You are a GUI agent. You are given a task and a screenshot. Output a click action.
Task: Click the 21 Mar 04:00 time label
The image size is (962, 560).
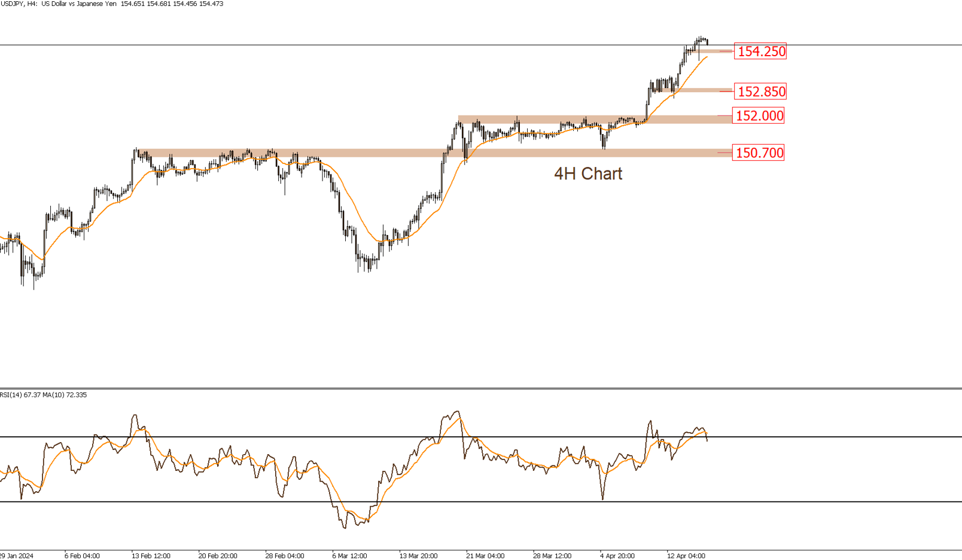[485, 556]
